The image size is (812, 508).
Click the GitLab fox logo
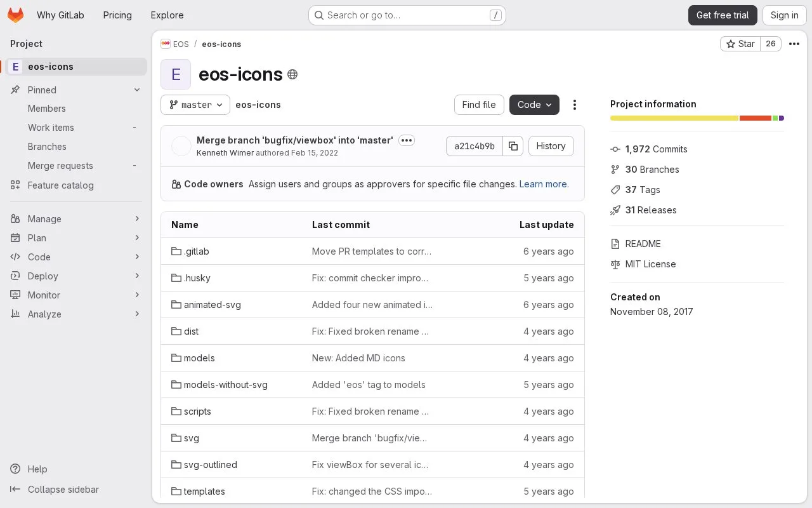[15, 15]
